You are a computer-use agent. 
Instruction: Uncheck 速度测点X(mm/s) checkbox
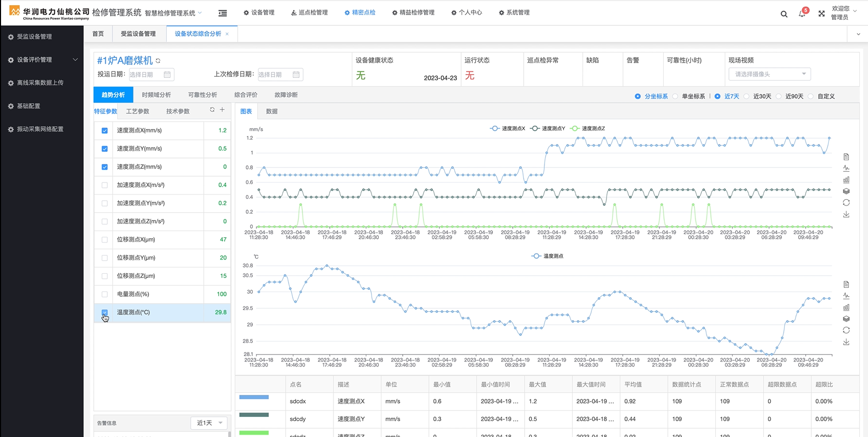tap(105, 131)
